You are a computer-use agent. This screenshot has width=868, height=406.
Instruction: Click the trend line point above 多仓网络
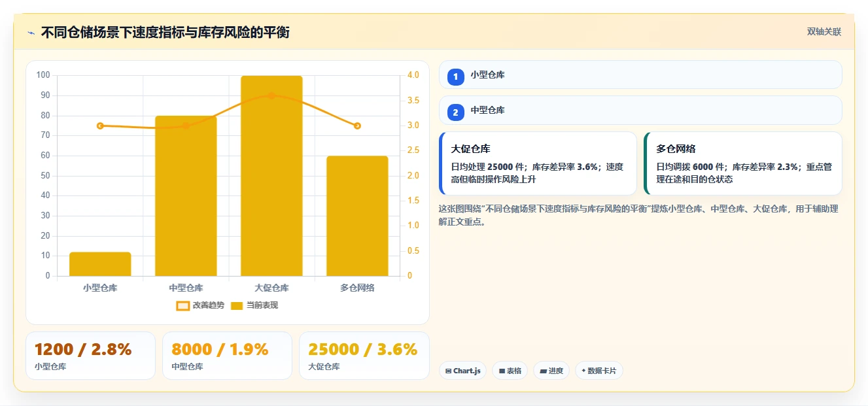pos(357,126)
